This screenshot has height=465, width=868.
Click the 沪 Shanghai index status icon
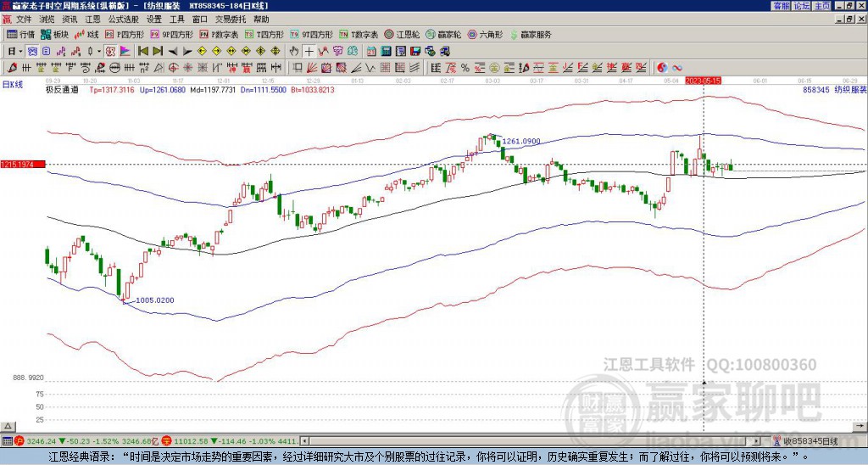[x=19, y=441]
